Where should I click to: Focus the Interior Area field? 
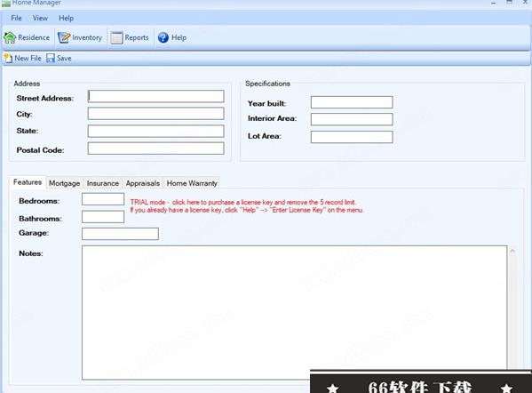[x=352, y=119]
